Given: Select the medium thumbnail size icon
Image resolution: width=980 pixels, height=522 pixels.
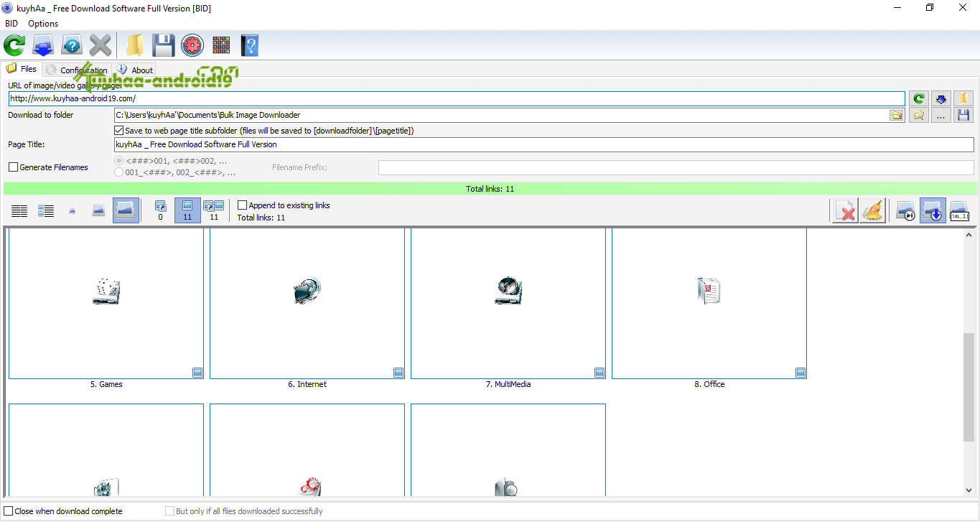Looking at the screenshot, I should [99, 211].
